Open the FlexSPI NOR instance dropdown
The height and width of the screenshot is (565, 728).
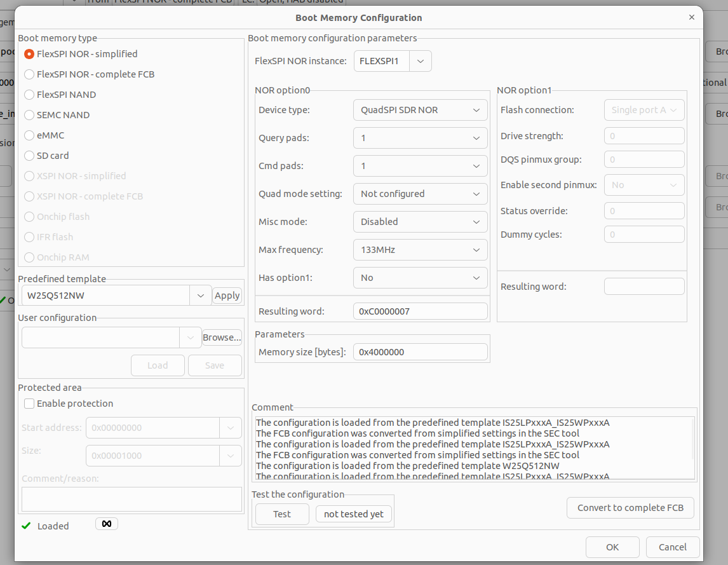point(421,62)
